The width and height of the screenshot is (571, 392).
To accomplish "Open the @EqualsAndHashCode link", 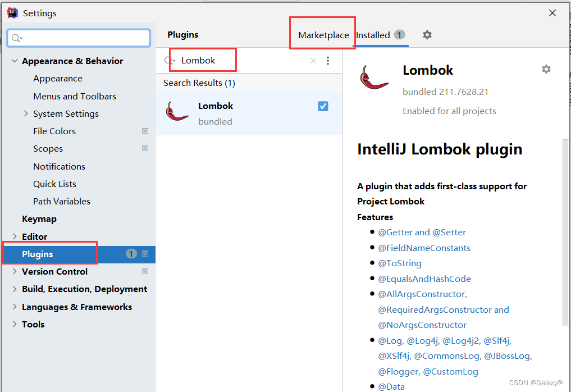I will click(x=424, y=279).
